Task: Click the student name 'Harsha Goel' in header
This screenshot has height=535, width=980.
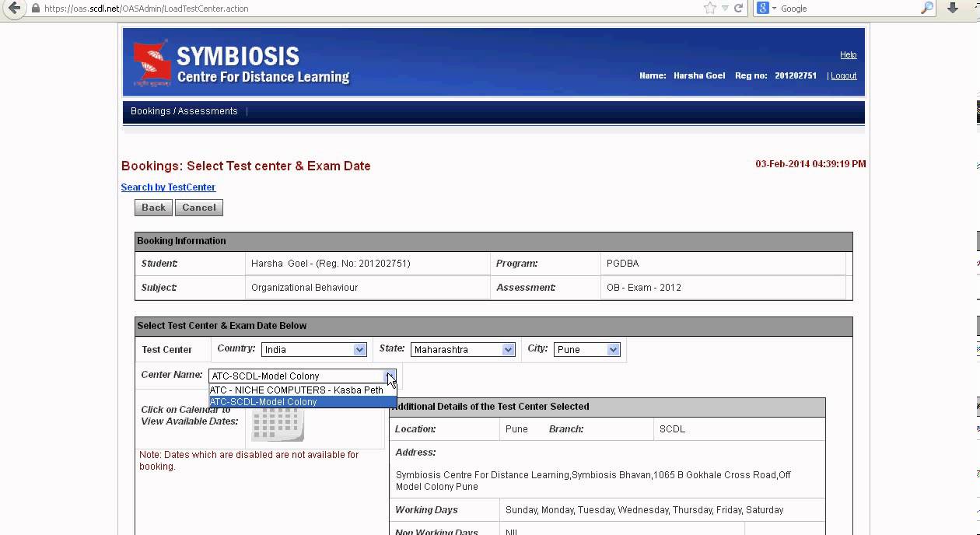Action: [699, 75]
